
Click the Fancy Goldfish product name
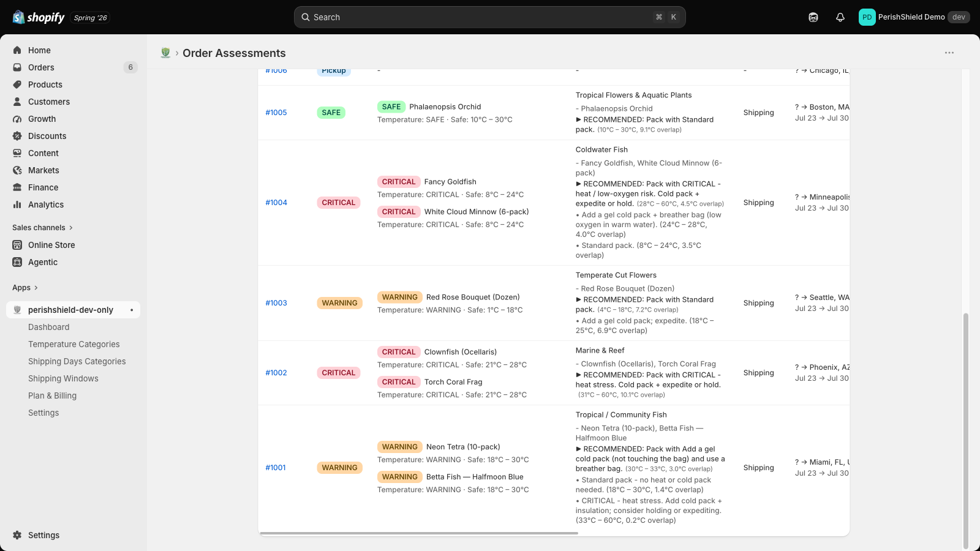[450, 182]
